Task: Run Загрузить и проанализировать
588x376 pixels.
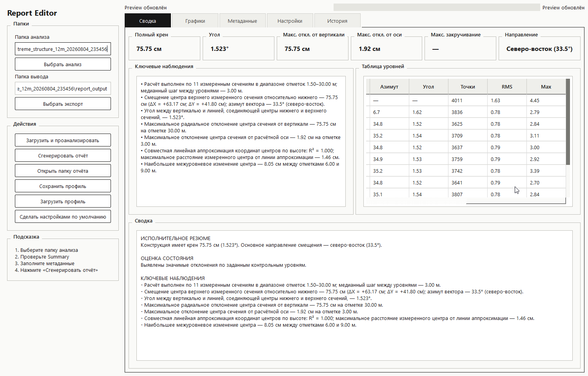Action: click(x=63, y=140)
